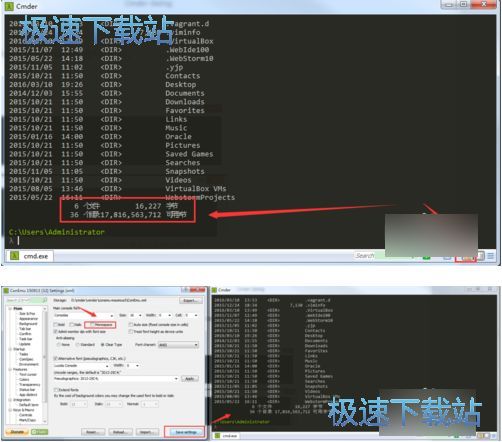
Task: Open Transparency settings page
Action: point(30,384)
